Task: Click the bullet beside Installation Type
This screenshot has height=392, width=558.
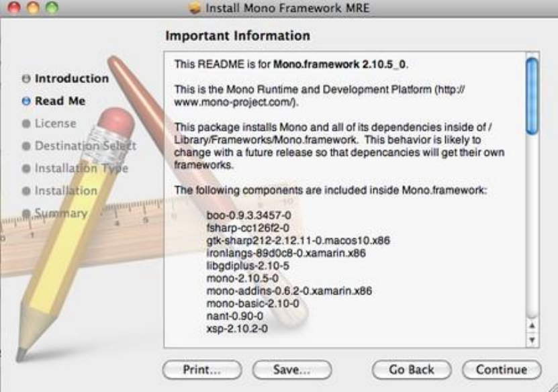Action: [26, 168]
